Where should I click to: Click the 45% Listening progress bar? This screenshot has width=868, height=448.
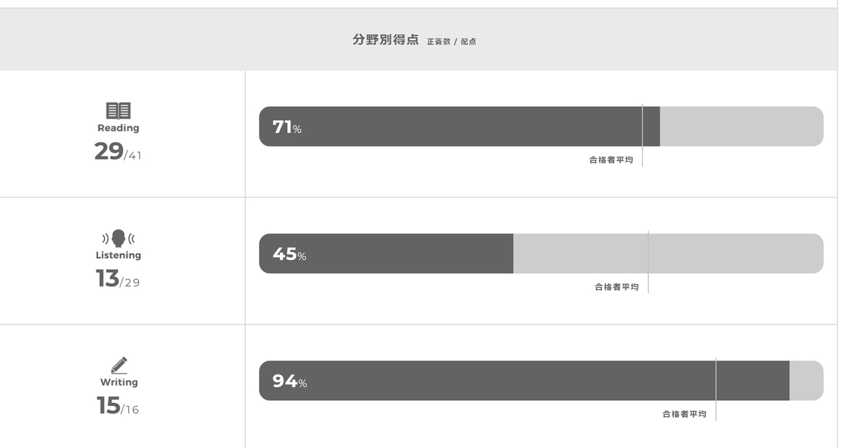pos(541,254)
